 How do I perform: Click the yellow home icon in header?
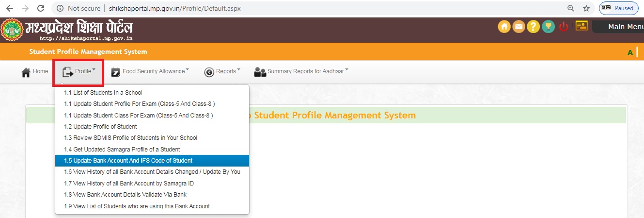(504, 27)
